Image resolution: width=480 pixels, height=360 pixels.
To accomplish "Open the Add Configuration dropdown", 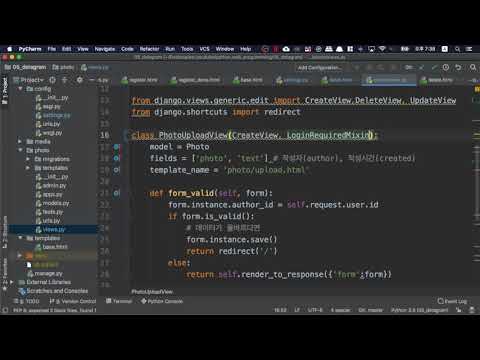I will click(320, 68).
